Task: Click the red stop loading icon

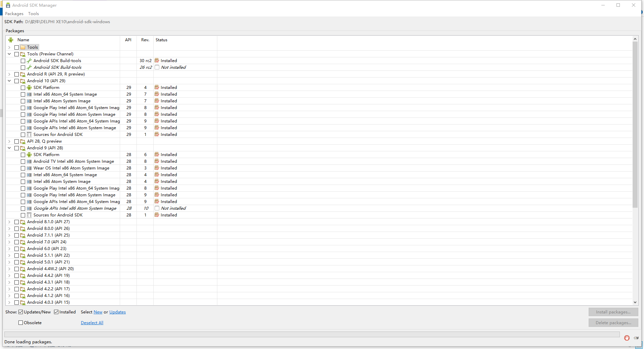Action: [627, 338]
